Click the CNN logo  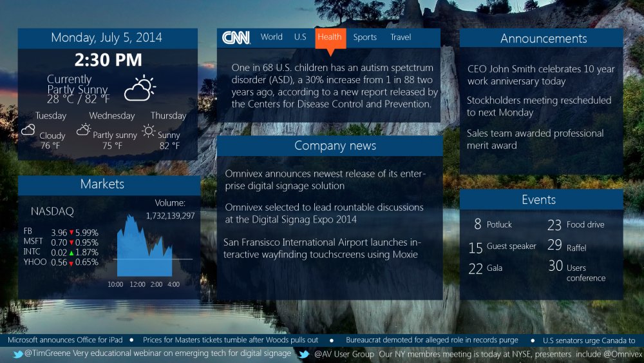tap(236, 38)
